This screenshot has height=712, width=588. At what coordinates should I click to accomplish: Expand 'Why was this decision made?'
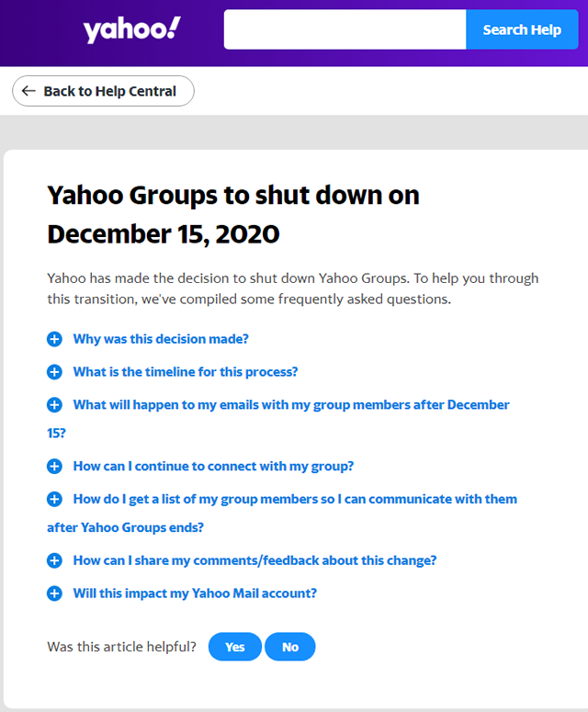pyautogui.click(x=161, y=339)
